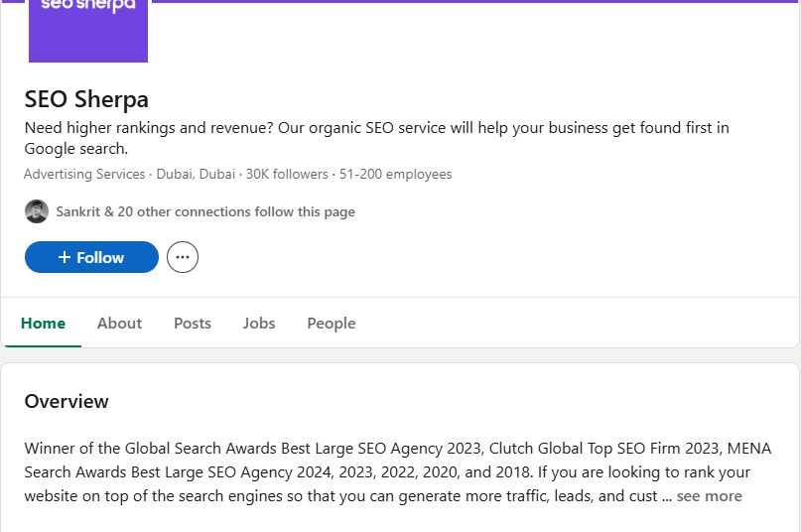
Task: Click the SEO Sherpa company name heading
Action: click(x=86, y=99)
